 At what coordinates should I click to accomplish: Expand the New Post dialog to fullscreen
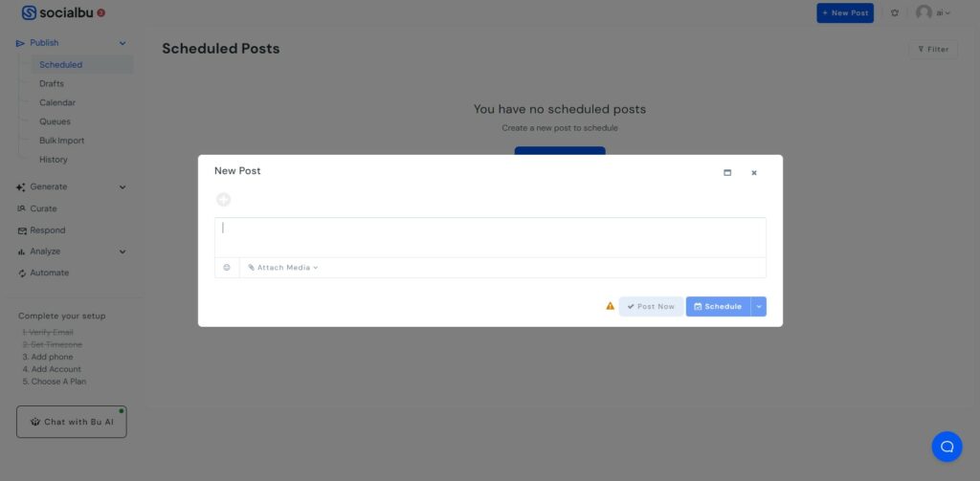click(x=727, y=173)
